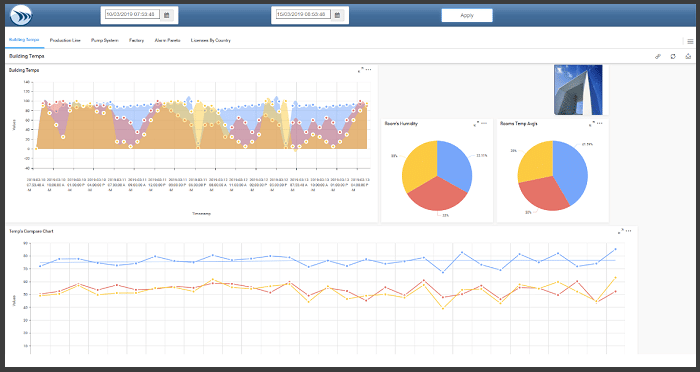Expand the Temp's Compare Chart widget
Screen dimensions: 700x372
pyautogui.click(x=621, y=231)
